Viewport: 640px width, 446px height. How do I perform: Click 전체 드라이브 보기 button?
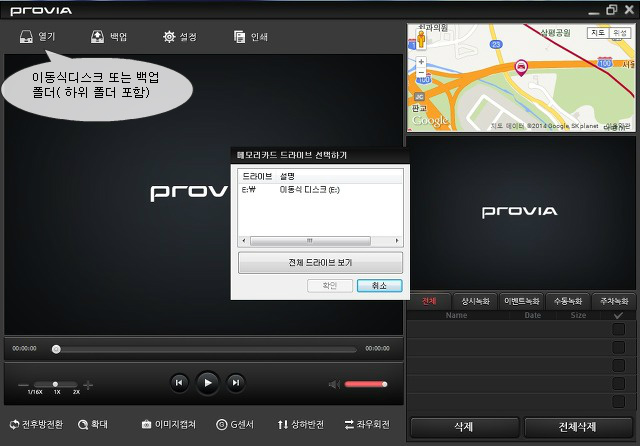(320, 262)
